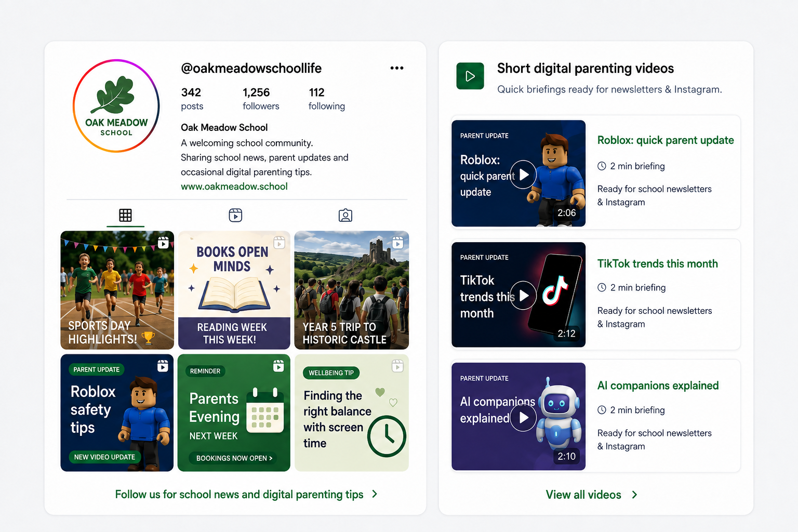Open the AI companions explained title link
The image size is (798, 532).
coord(658,385)
